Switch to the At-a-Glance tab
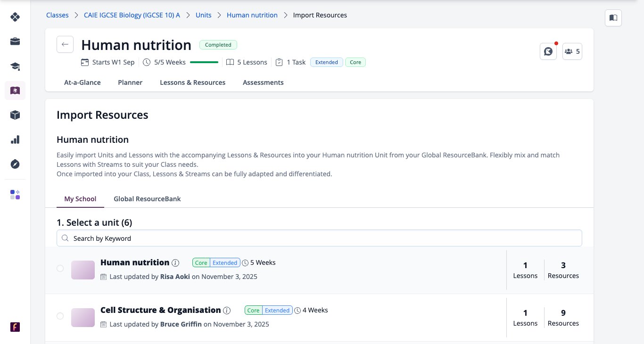644x344 pixels. pyautogui.click(x=83, y=82)
